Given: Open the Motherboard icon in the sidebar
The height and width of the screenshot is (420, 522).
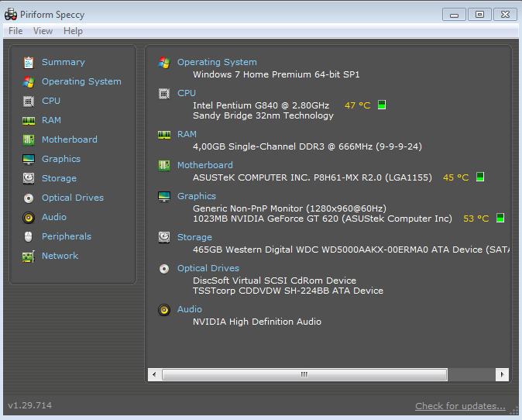Looking at the screenshot, I should pos(29,140).
